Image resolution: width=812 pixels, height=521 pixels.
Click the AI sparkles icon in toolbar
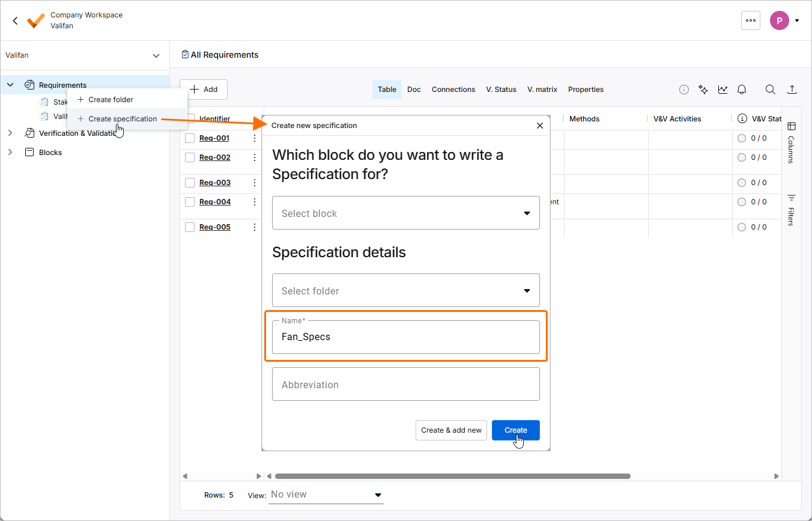(703, 90)
